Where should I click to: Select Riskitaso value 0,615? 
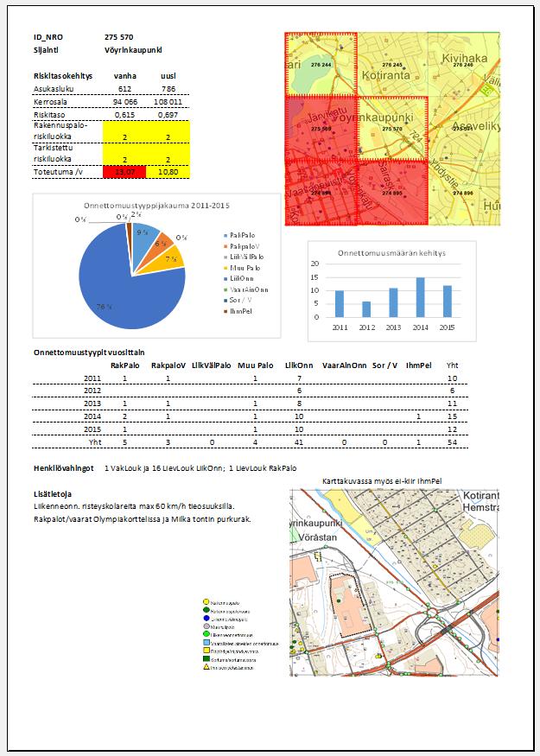(x=125, y=115)
